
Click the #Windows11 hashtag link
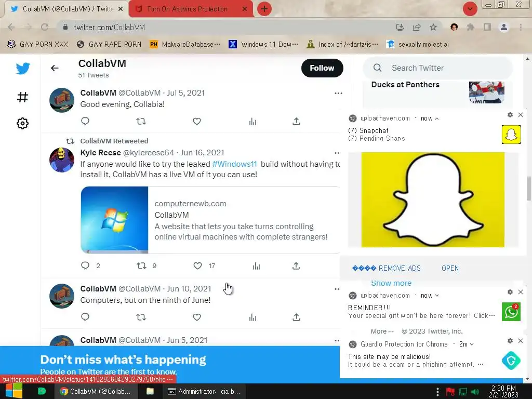[x=234, y=164]
